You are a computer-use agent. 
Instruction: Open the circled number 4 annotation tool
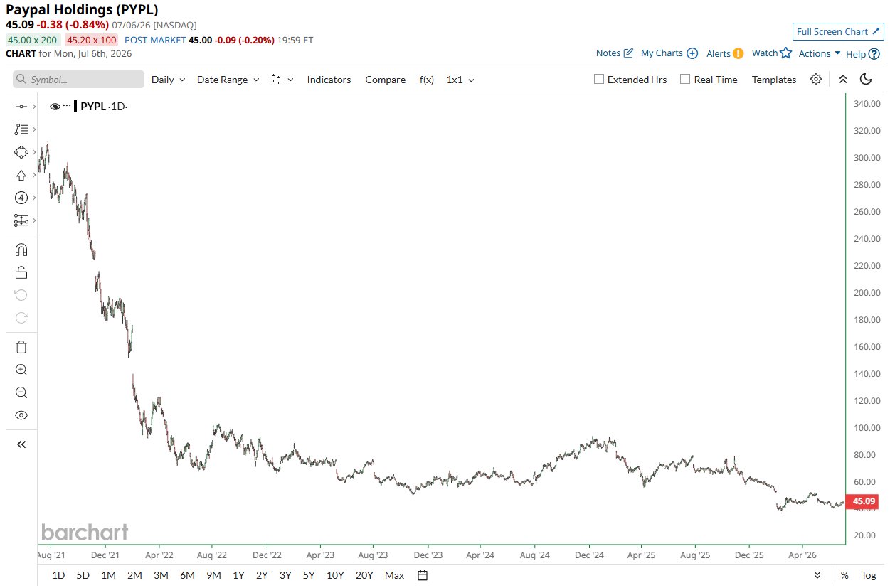pyautogui.click(x=21, y=198)
